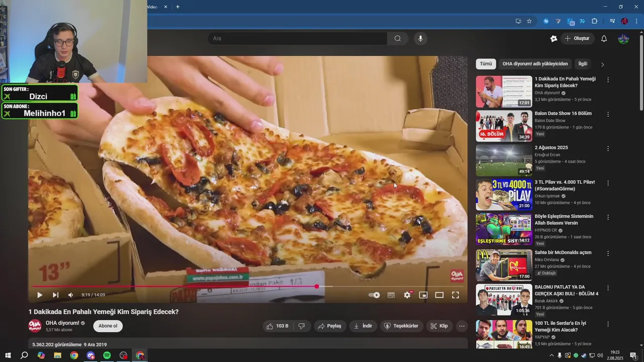The width and height of the screenshot is (644, 362).
Task: Select the Tümü filter chip
Action: 486,64
